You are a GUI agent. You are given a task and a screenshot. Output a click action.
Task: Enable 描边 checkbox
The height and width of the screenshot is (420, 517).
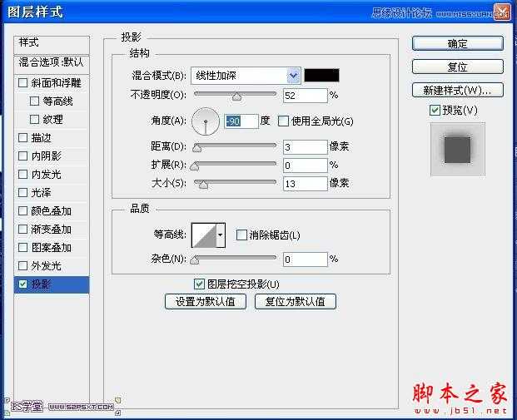[x=22, y=137]
